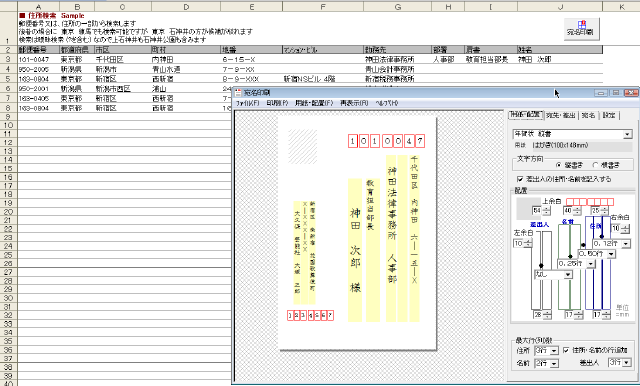Toggle the 住所・名前の行追加 checkbox
The image size is (640, 386).
click(566, 350)
